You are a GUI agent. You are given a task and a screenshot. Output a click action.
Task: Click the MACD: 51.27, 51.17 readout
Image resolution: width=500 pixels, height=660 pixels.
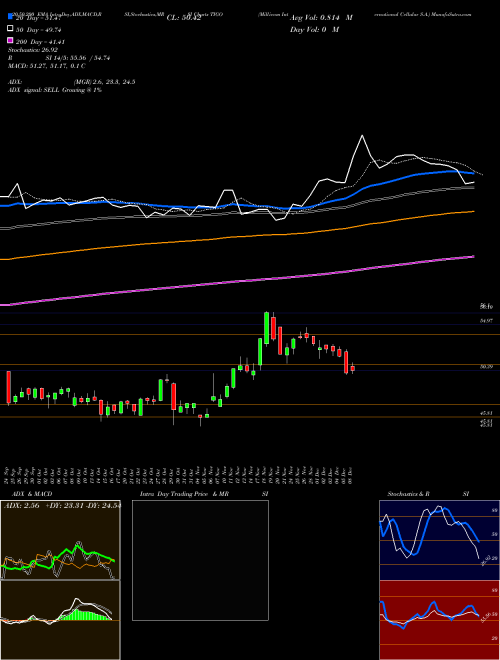click(x=47, y=66)
